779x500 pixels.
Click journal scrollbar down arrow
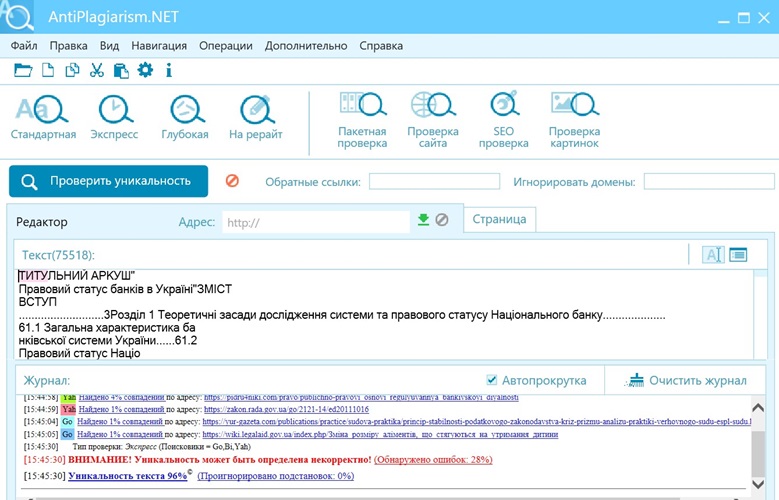pos(758,483)
